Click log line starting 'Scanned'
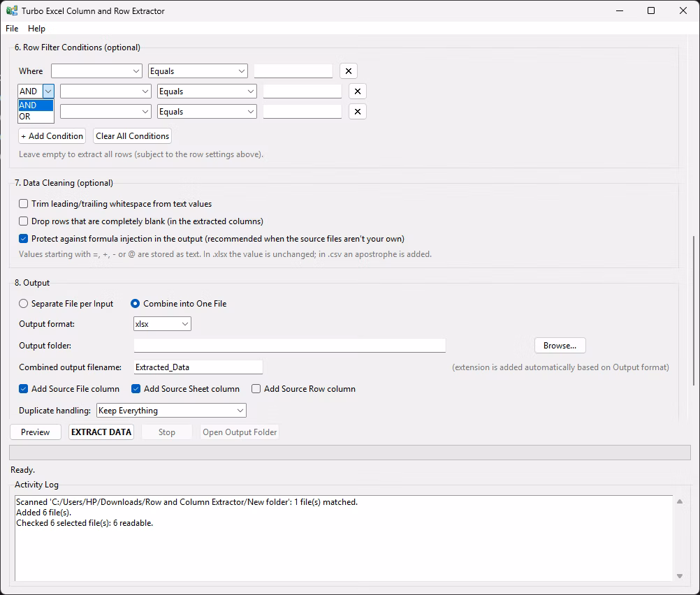 coord(187,502)
